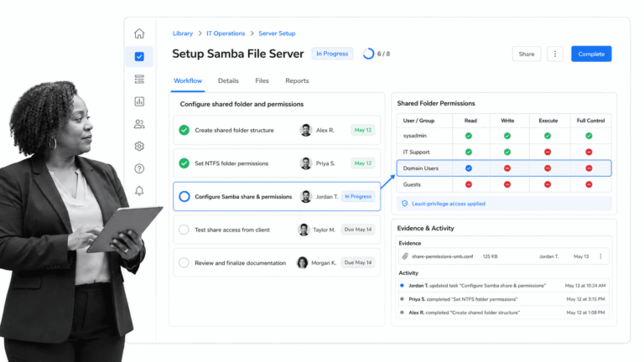Click Guests Full Control red deny icon

coord(589,184)
